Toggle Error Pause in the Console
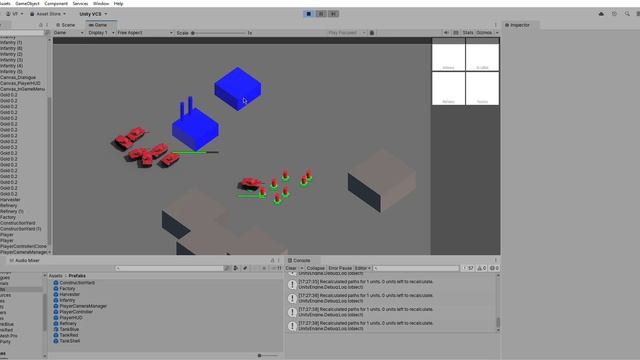Viewport: 640px width, 360px height. [x=340, y=268]
